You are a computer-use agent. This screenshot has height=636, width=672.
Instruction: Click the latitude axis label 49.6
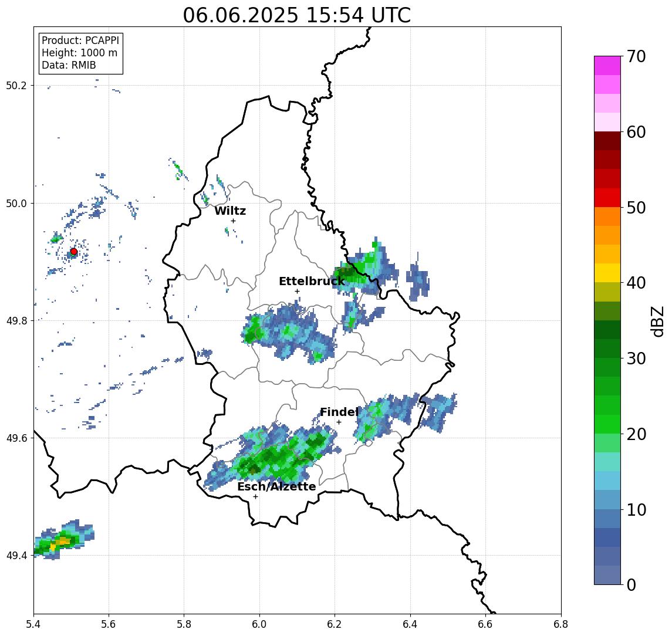pyautogui.click(x=16, y=438)
